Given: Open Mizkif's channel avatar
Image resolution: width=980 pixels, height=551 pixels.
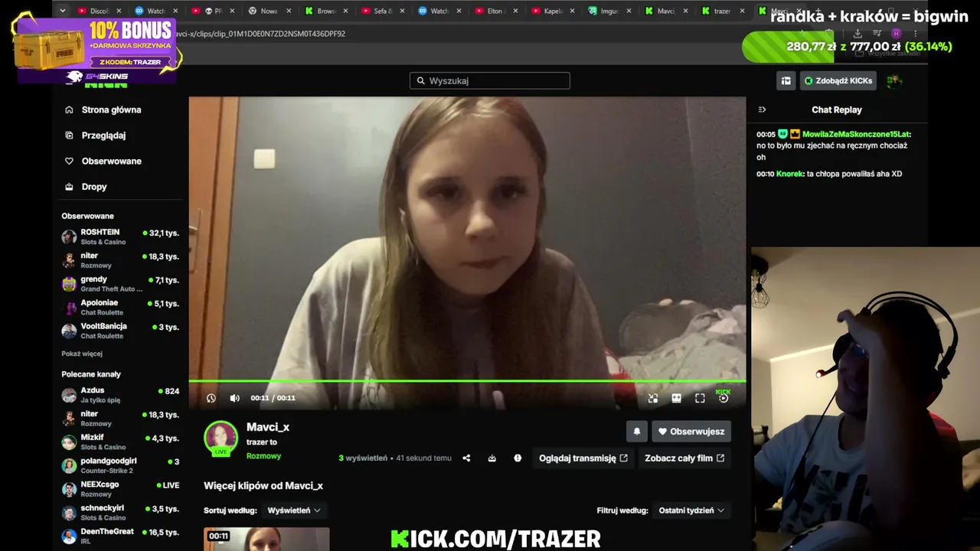Looking at the screenshot, I should 70,442.
